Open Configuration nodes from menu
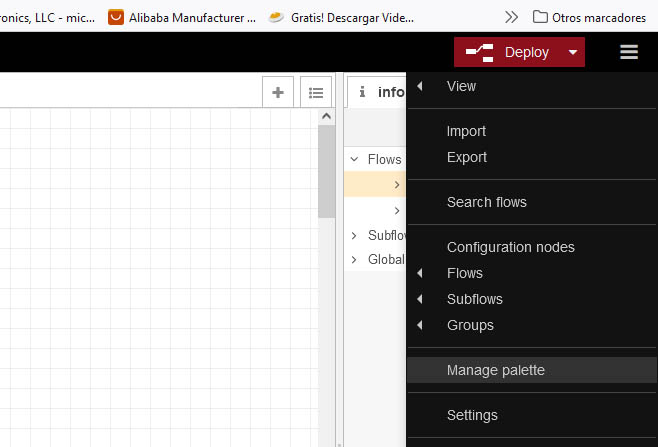 click(532, 247)
